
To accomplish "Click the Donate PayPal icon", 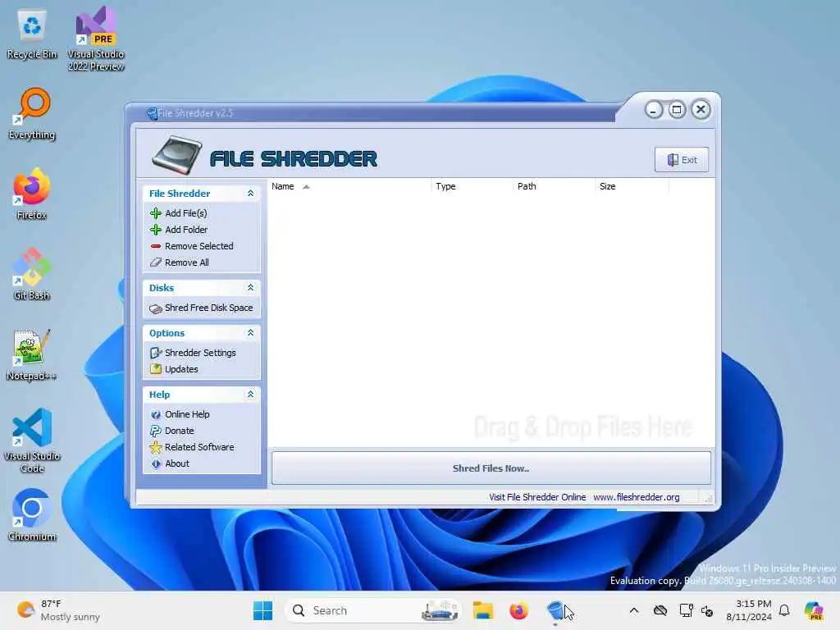I will pyautogui.click(x=155, y=431).
